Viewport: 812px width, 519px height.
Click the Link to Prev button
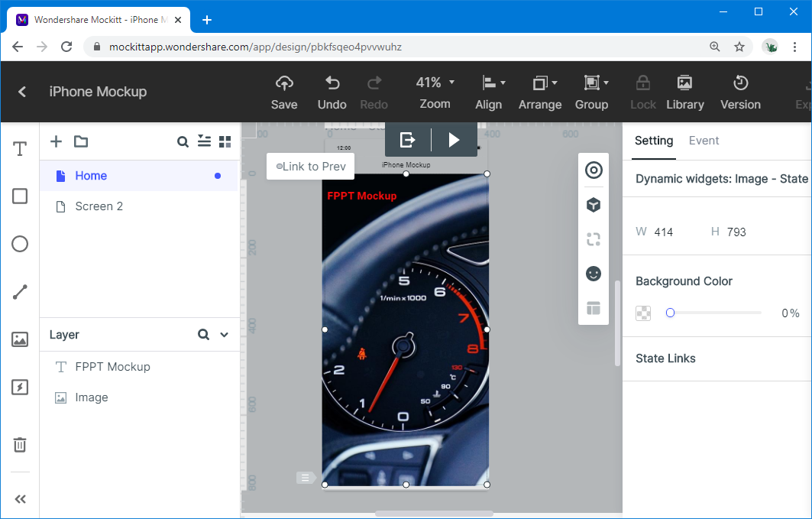tap(311, 167)
